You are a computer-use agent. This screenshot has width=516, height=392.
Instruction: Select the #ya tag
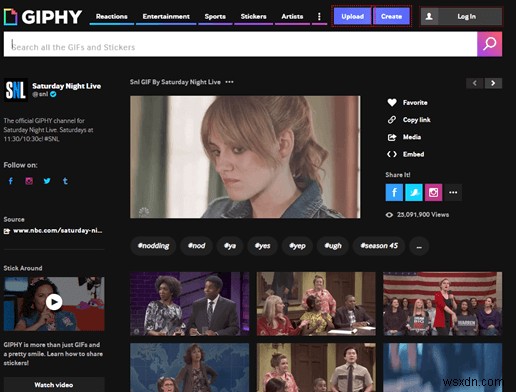(230, 246)
